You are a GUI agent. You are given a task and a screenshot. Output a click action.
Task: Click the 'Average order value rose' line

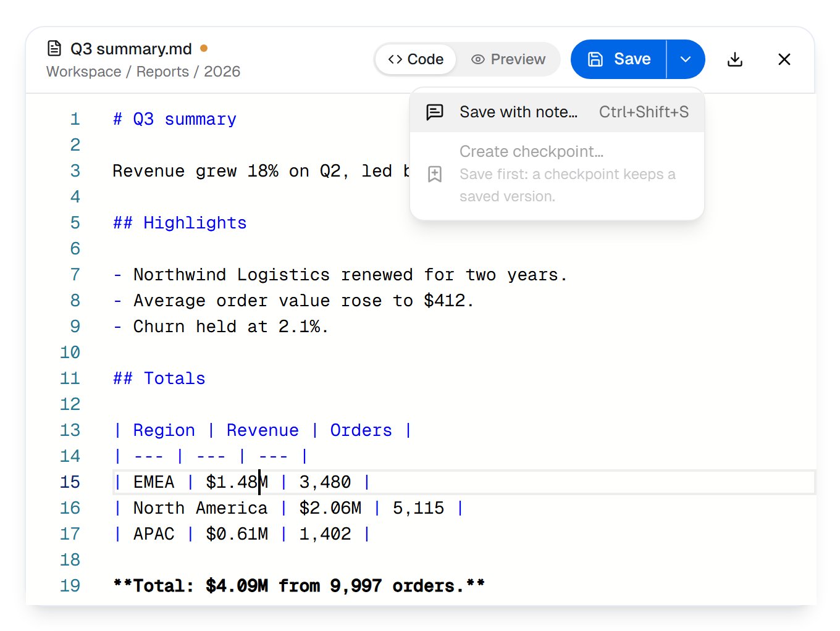[293, 301]
